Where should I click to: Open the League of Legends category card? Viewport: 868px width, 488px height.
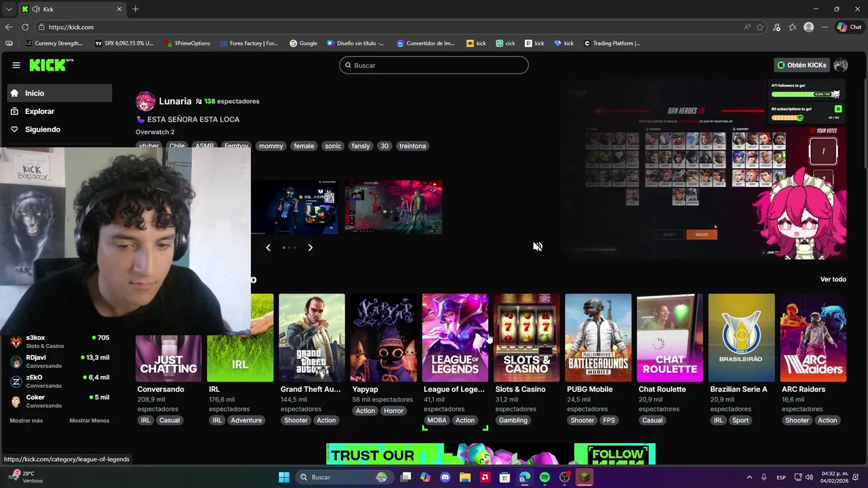pyautogui.click(x=455, y=338)
